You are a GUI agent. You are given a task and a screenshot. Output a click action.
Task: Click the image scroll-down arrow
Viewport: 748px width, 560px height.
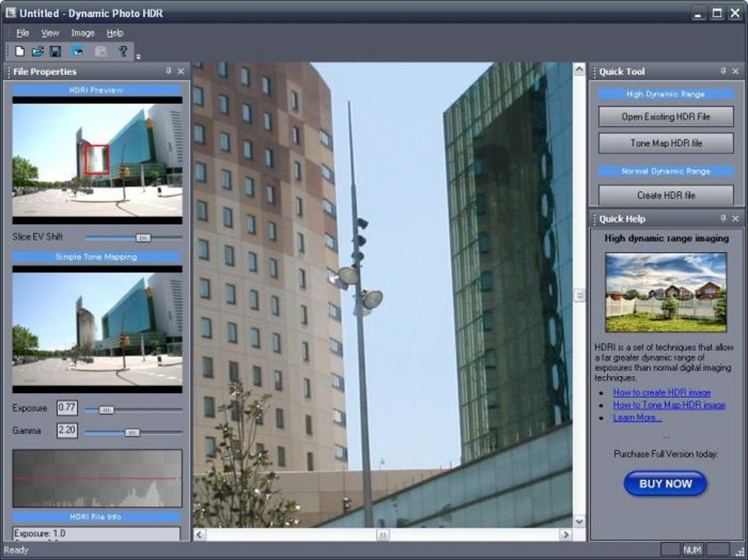click(x=579, y=521)
